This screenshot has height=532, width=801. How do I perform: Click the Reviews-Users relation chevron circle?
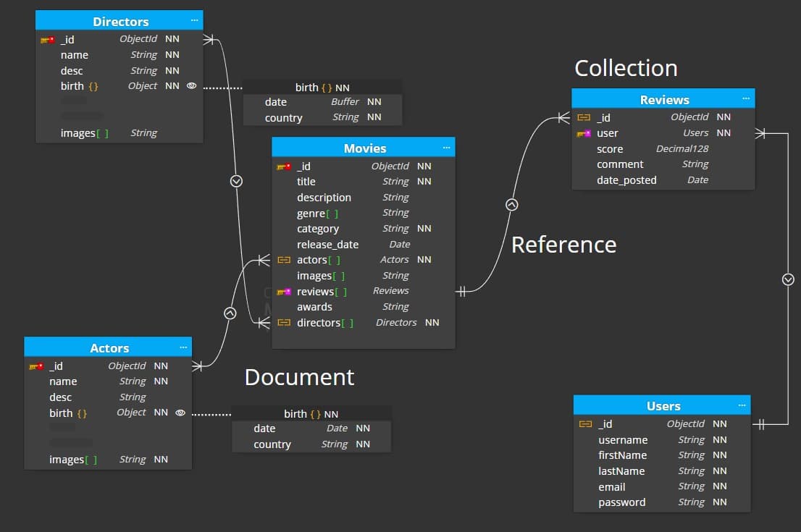click(x=788, y=279)
